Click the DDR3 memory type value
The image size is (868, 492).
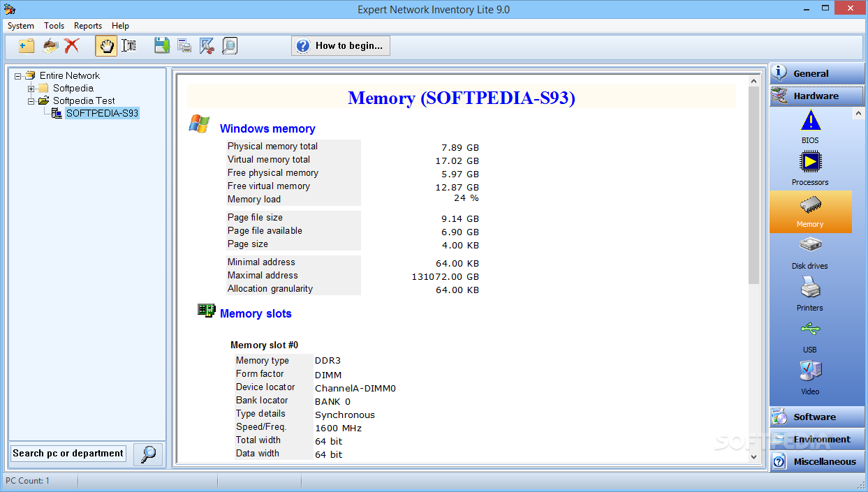coord(328,361)
